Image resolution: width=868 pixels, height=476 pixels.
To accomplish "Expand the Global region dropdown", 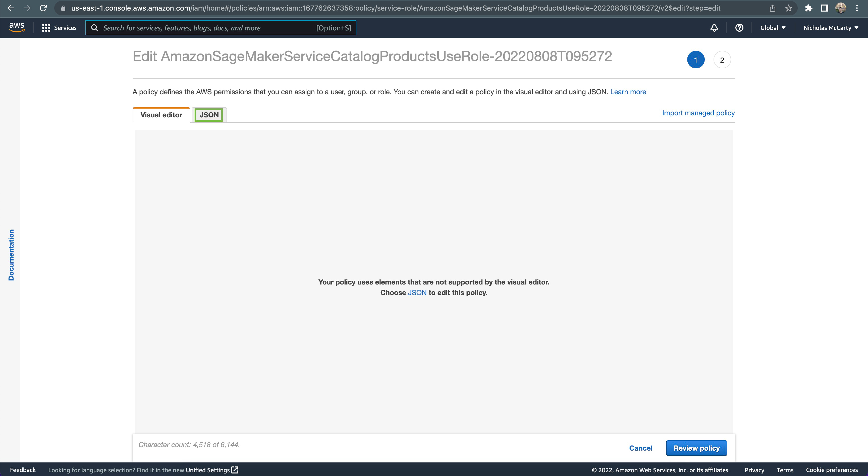I will click(773, 28).
